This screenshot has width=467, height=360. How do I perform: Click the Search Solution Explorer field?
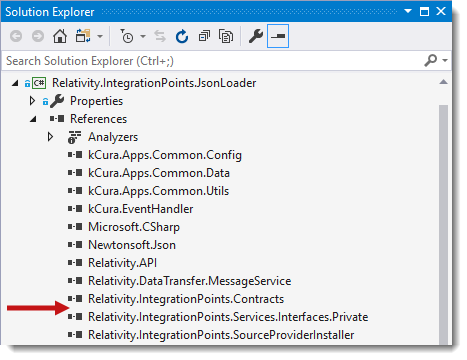point(213,61)
